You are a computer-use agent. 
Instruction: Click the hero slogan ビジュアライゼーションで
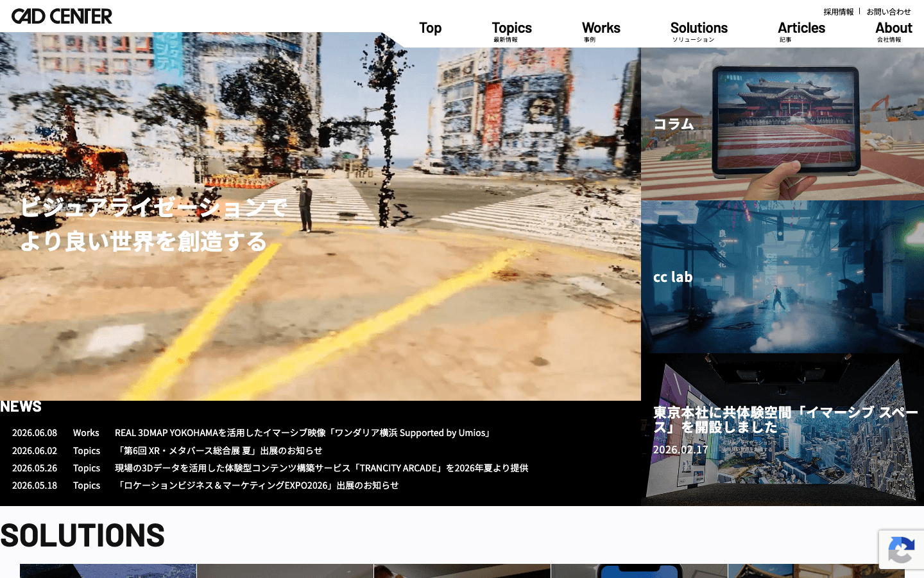click(153, 207)
